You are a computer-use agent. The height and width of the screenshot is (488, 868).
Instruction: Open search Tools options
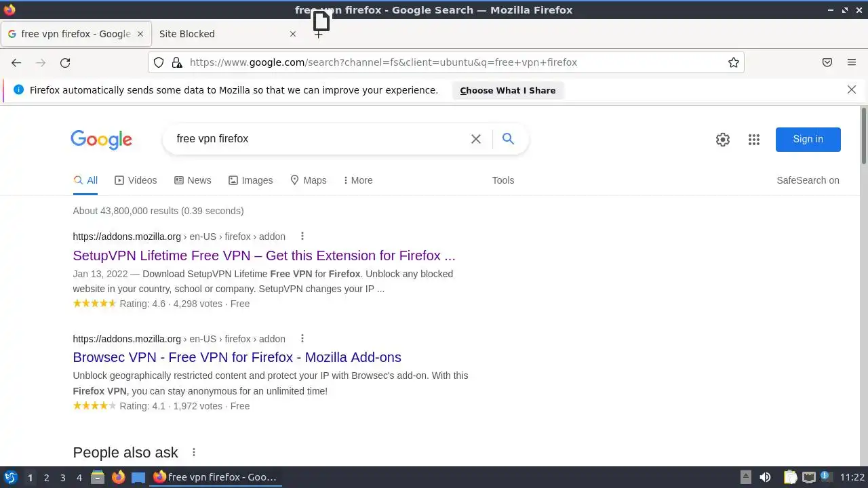(x=503, y=180)
